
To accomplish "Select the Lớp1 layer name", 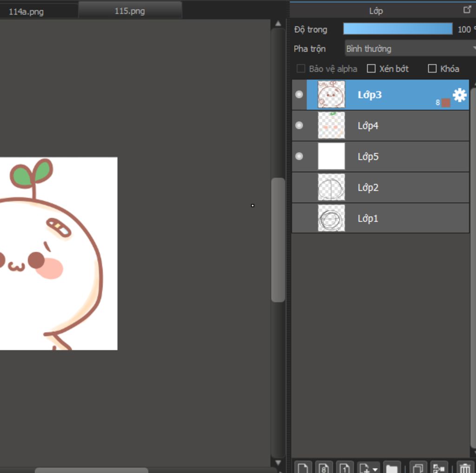I will 368,219.
